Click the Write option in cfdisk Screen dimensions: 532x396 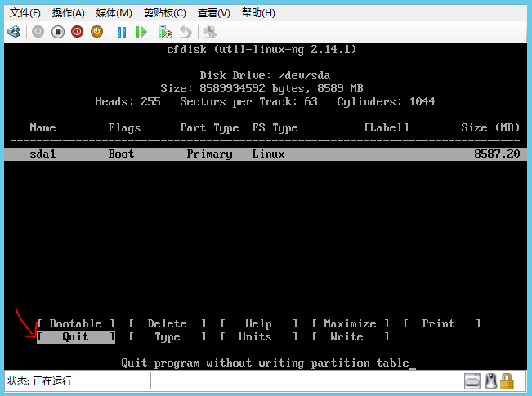tap(350, 337)
